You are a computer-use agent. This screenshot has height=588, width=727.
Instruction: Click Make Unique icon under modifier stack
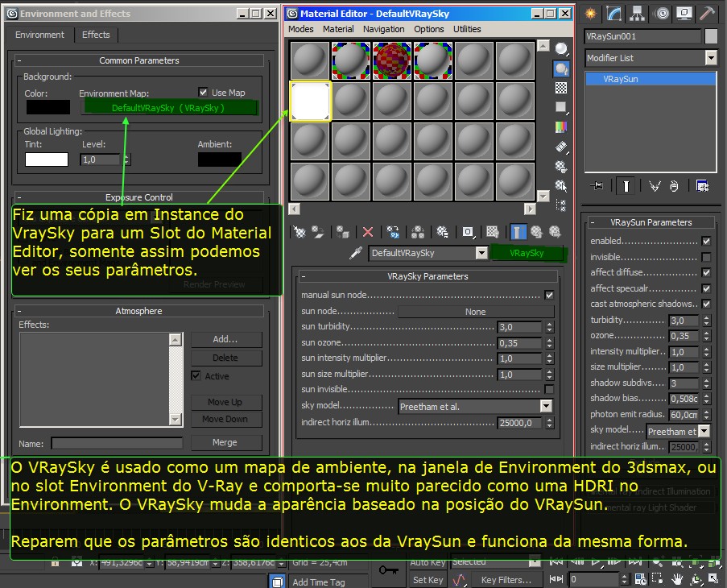[655, 186]
